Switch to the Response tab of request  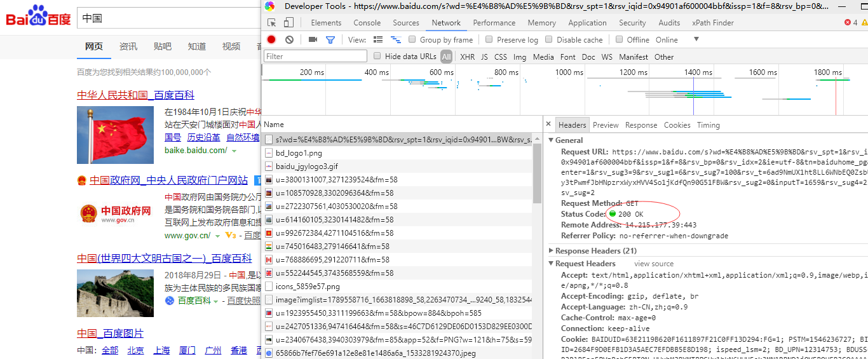[x=641, y=125]
